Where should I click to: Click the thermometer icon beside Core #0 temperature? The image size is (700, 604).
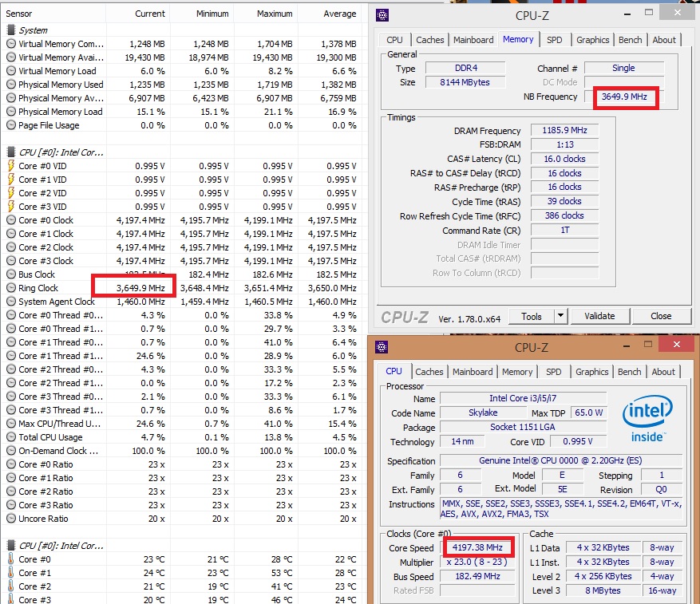pos(10,559)
